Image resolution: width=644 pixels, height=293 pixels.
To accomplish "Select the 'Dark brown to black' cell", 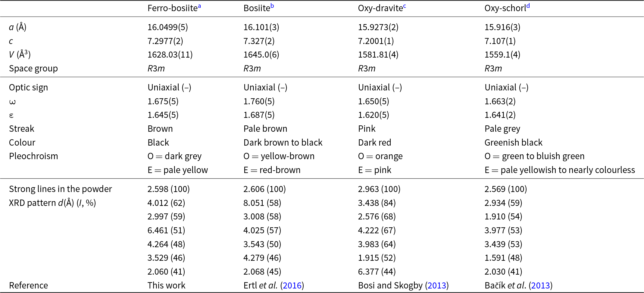I will (283, 143).
